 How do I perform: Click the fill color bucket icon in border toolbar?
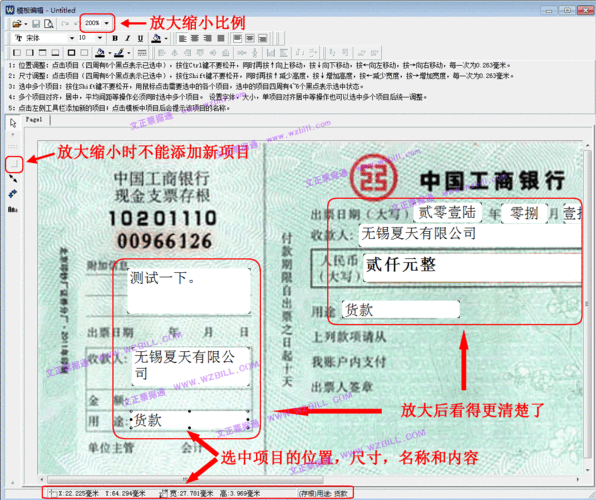point(100,52)
